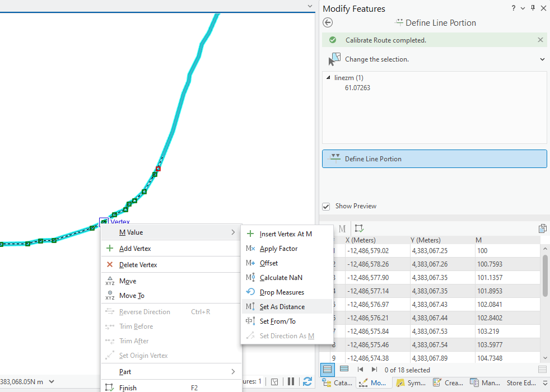Expand the Change the selection section
Screen dimensions: 550x392
coord(542,58)
